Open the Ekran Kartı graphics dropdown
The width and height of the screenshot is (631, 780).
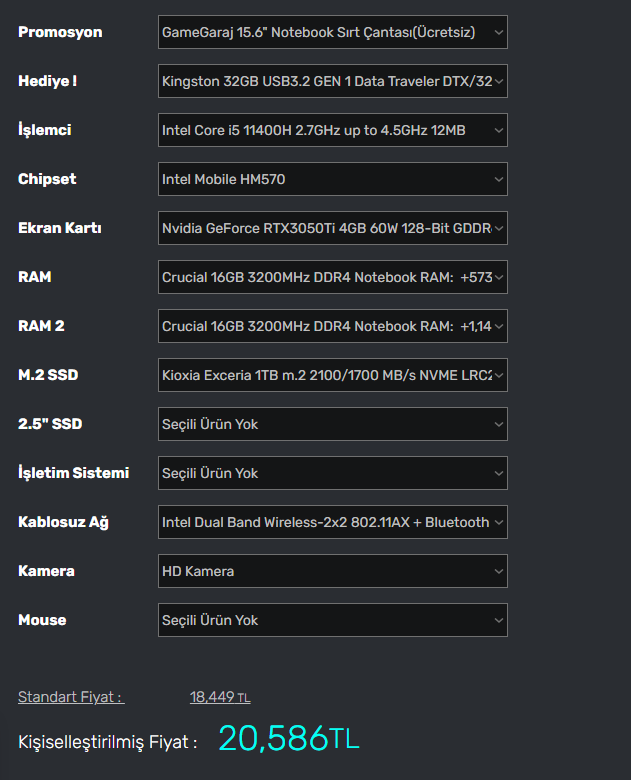332,228
